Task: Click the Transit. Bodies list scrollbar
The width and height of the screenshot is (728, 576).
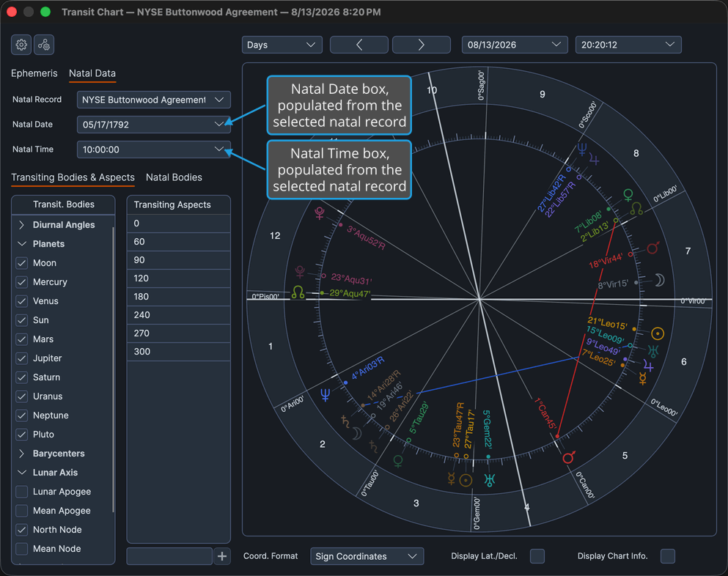Action: (114, 370)
